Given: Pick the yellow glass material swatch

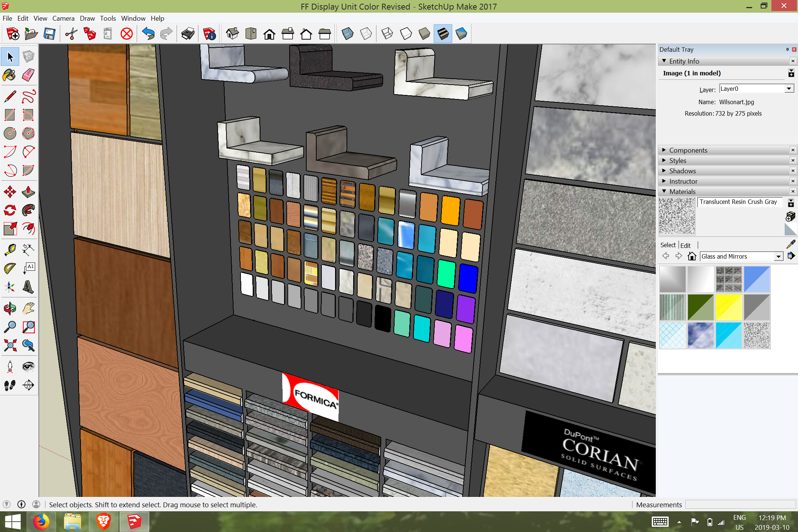Looking at the screenshot, I should (729, 307).
